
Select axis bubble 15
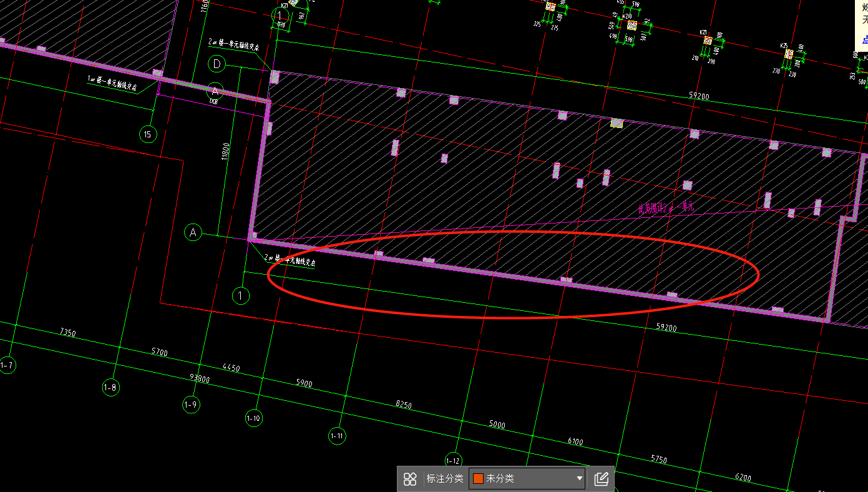(x=148, y=134)
